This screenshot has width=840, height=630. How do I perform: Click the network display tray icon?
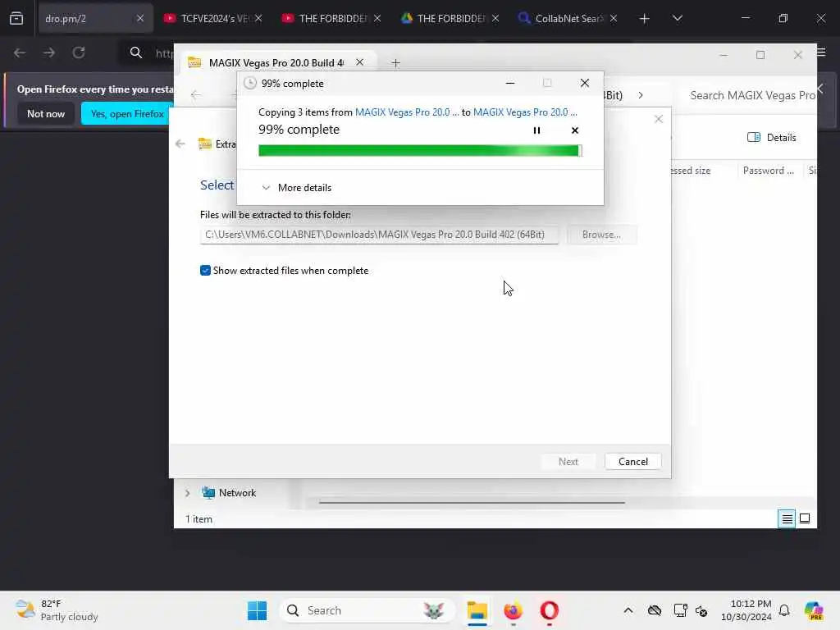pyautogui.click(x=680, y=610)
